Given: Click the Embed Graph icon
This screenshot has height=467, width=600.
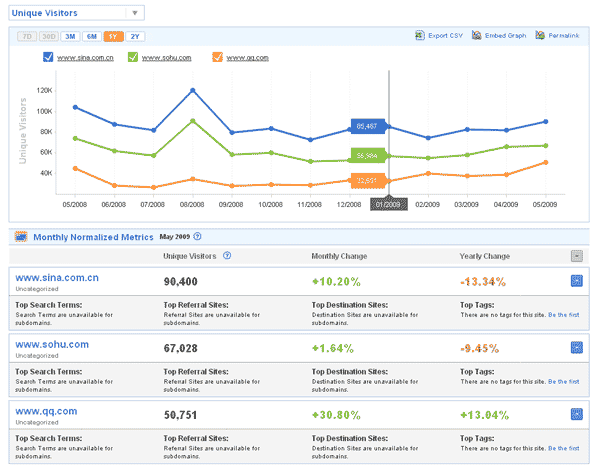Looking at the screenshot, I should 475,36.
